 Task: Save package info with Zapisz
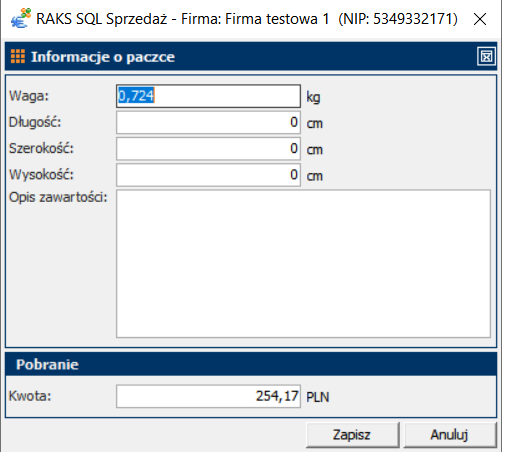pyautogui.click(x=352, y=435)
